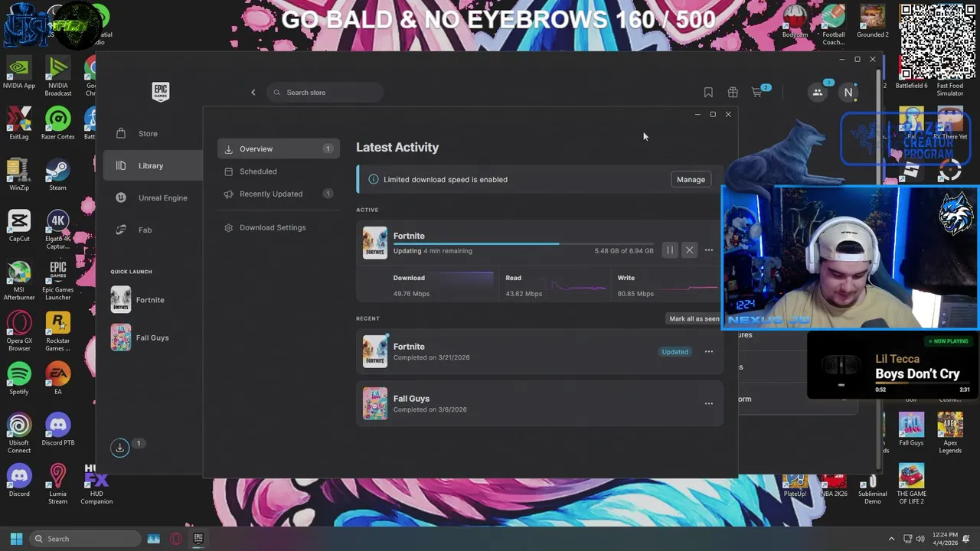The height and width of the screenshot is (551, 980).
Task: Open the downloads icon in sidebar bottom
Action: point(119,448)
